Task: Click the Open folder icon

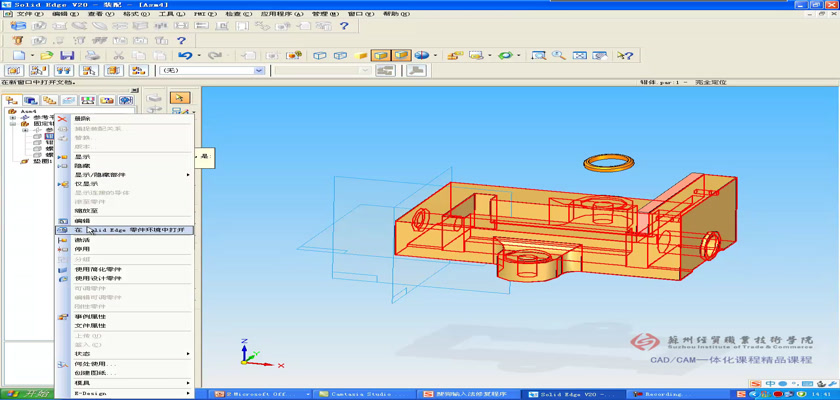Action: tap(47, 55)
